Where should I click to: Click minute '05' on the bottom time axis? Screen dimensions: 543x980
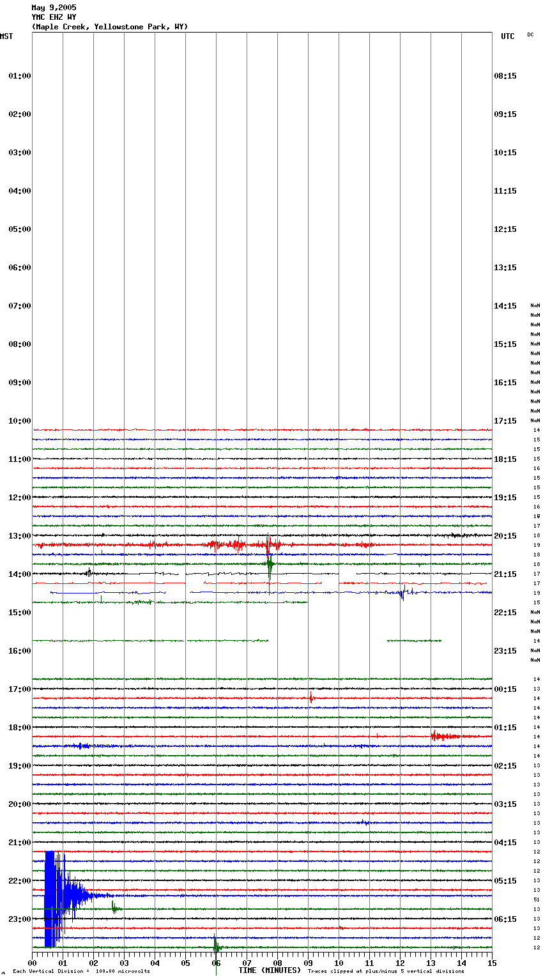click(x=185, y=963)
